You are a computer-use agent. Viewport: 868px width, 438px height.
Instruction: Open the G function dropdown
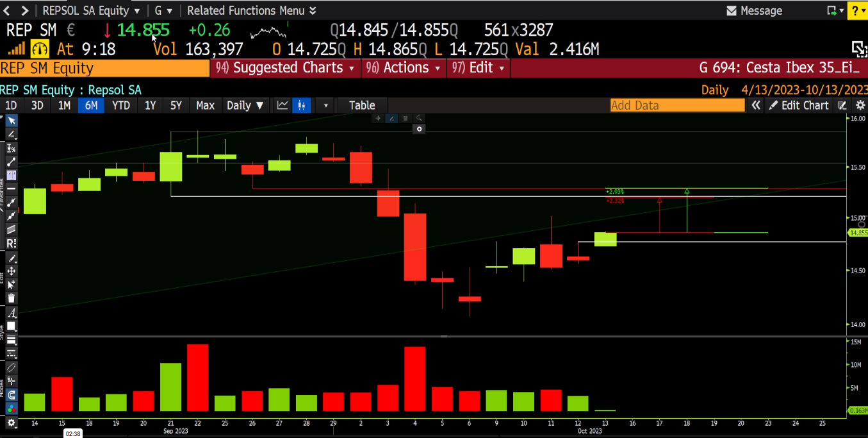point(163,10)
